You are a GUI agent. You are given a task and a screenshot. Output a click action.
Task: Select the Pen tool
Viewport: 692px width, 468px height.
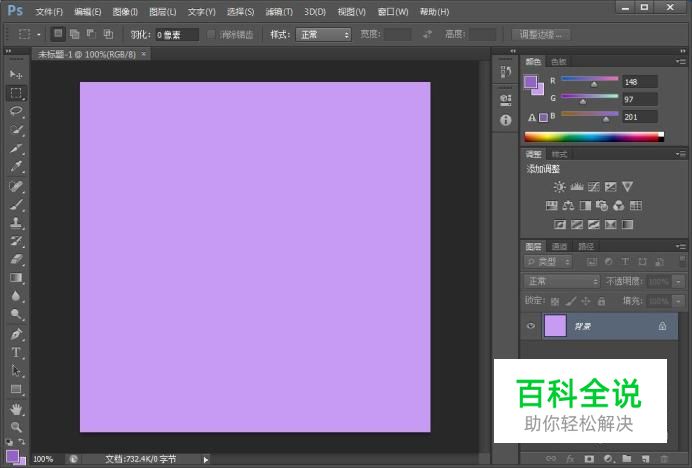coord(16,334)
